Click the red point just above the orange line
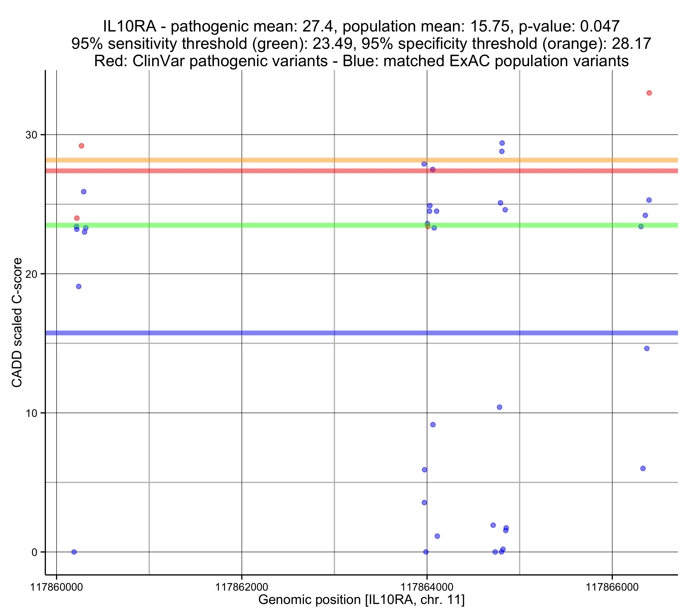 pyautogui.click(x=81, y=146)
